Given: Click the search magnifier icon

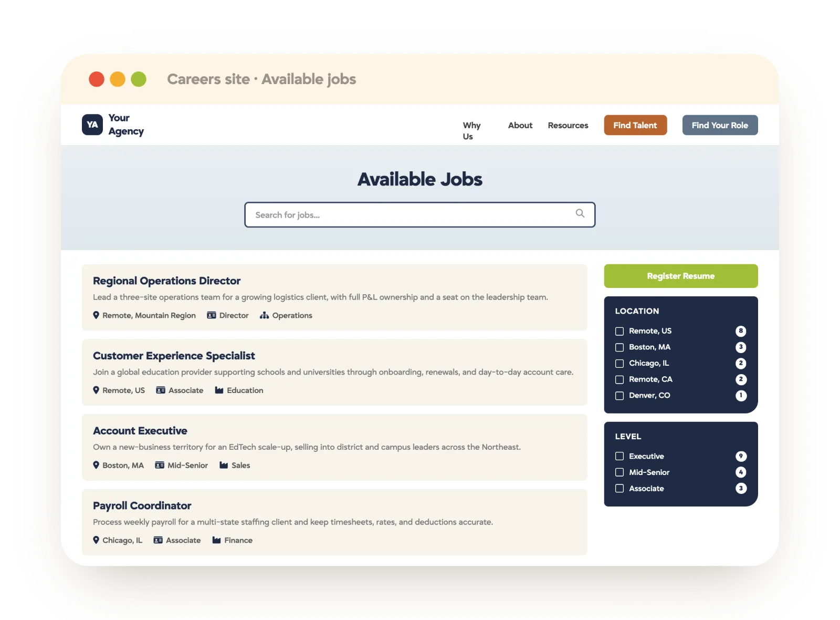Looking at the screenshot, I should click(x=580, y=213).
